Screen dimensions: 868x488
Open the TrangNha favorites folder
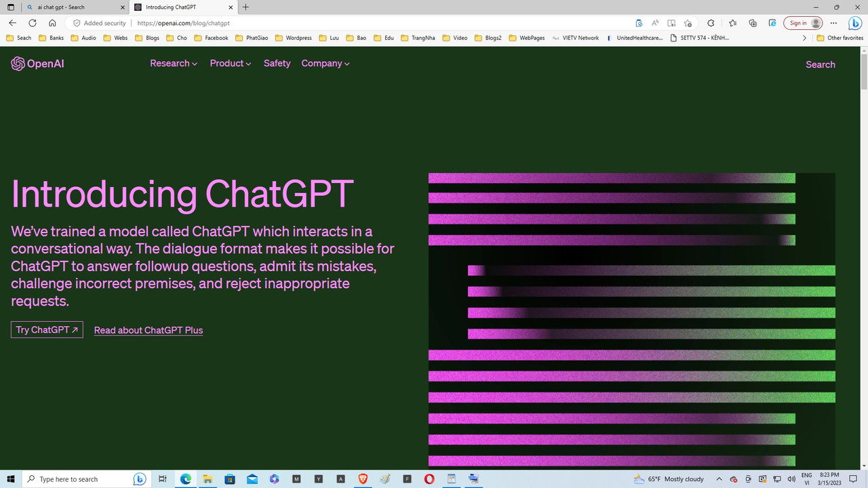(x=418, y=38)
